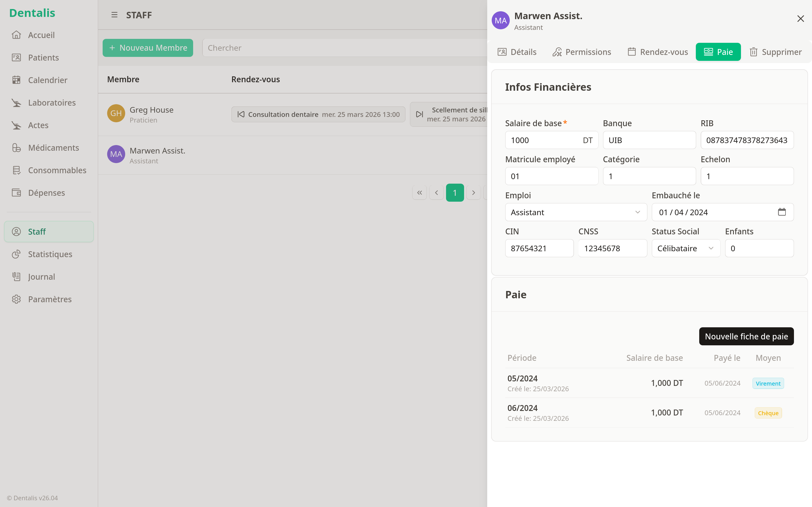Open Médicaments from the sidebar
Viewport: 812px width, 507px height.
(x=53, y=148)
